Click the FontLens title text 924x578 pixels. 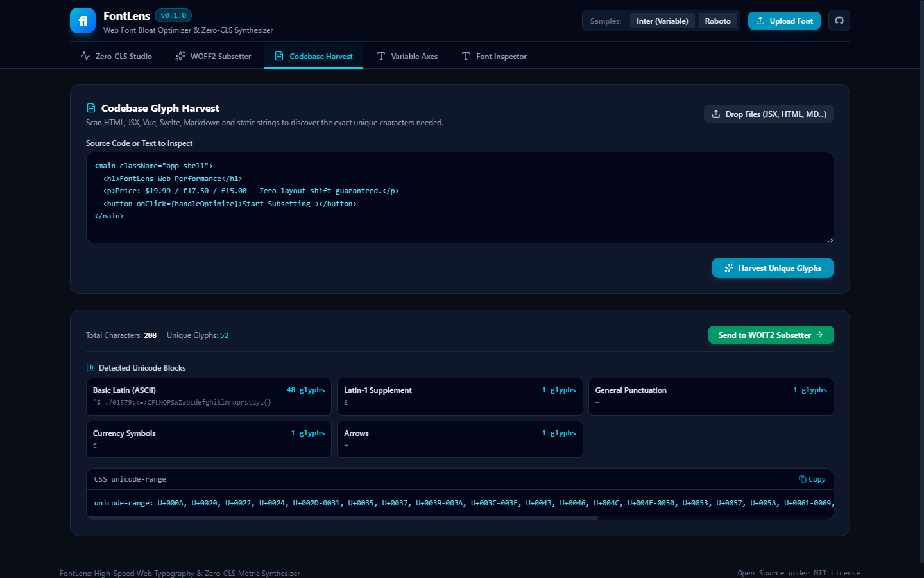point(126,15)
